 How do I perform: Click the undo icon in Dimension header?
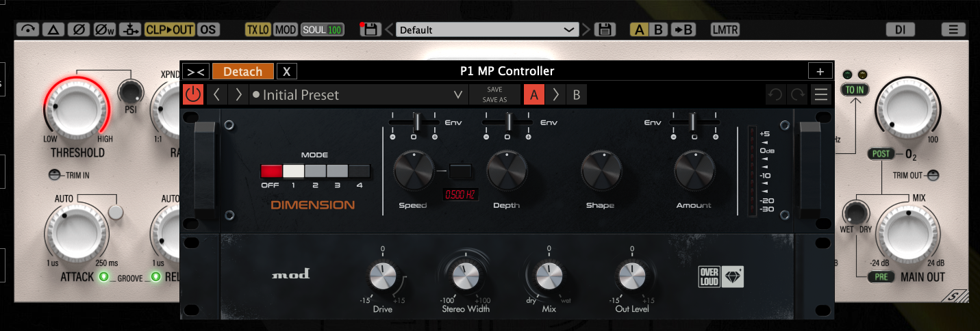point(775,94)
